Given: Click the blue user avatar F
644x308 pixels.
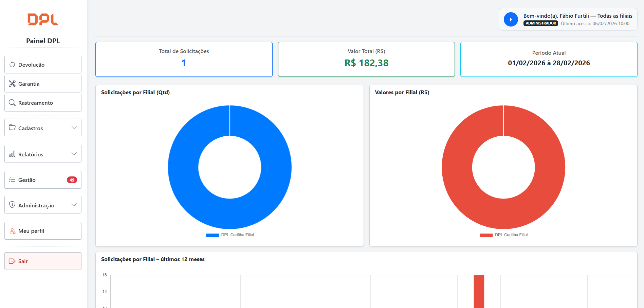Looking at the screenshot, I should tap(511, 20).
